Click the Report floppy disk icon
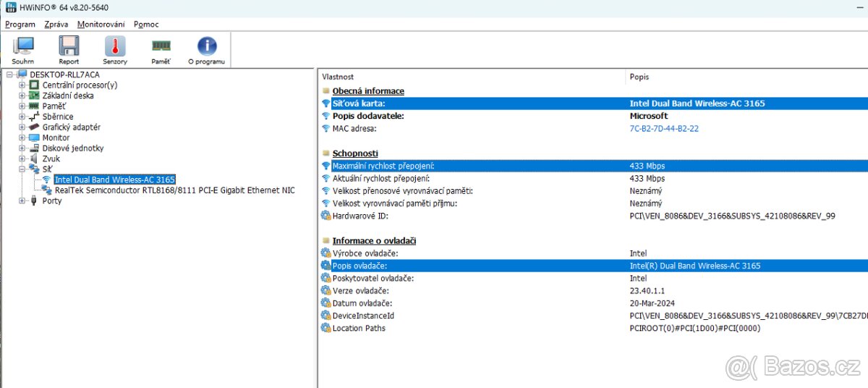The width and height of the screenshot is (868, 388). pyautogui.click(x=69, y=46)
